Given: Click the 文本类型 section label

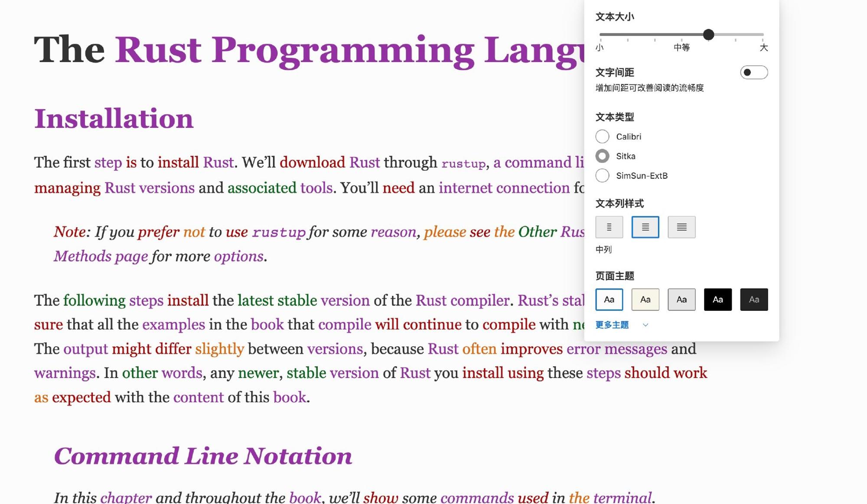Looking at the screenshot, I should [615, 117].
